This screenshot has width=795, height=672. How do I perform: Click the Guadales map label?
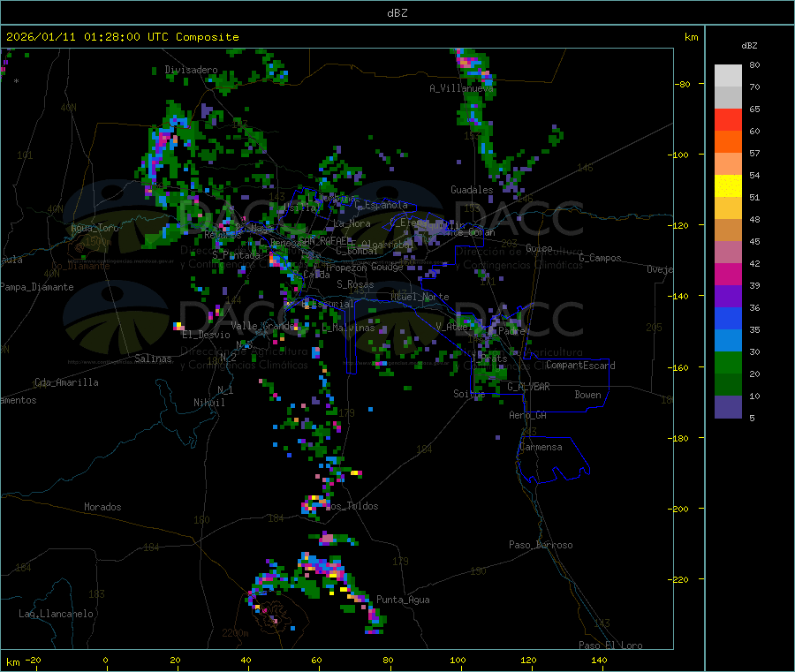[x=472, y=190]
